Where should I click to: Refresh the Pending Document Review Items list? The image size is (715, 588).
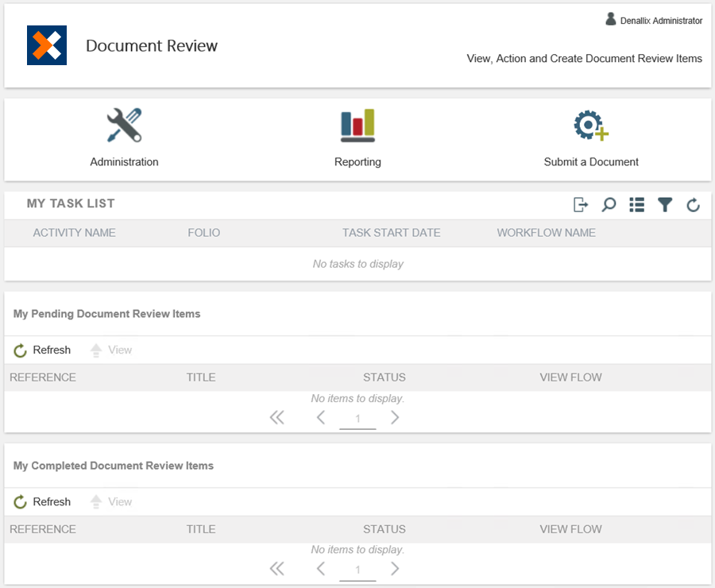tap(43, 350)
